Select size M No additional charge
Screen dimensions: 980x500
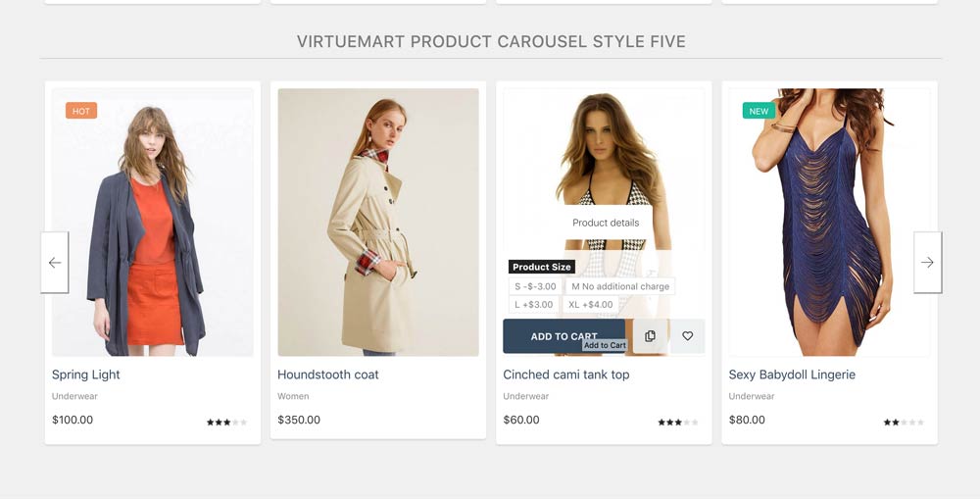pyautogui.click(x=620, y=286)
